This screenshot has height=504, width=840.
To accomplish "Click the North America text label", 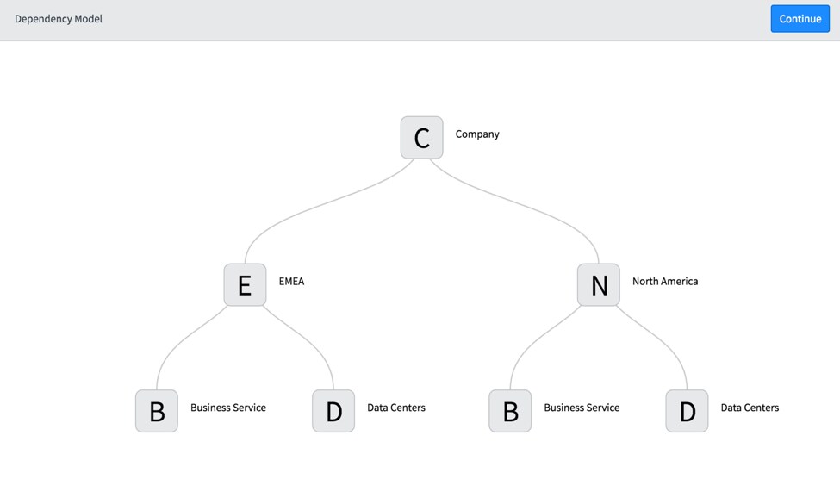I will (x=665, y=281).
